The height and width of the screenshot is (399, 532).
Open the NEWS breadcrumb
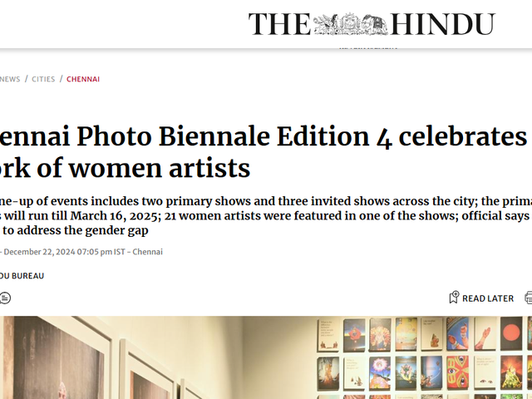(x=10, y=80)
